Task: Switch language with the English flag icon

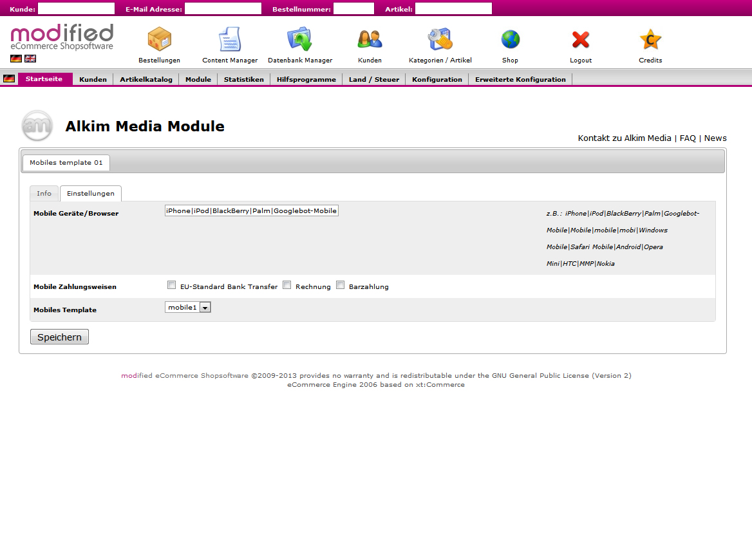Action: pos(30,59)
